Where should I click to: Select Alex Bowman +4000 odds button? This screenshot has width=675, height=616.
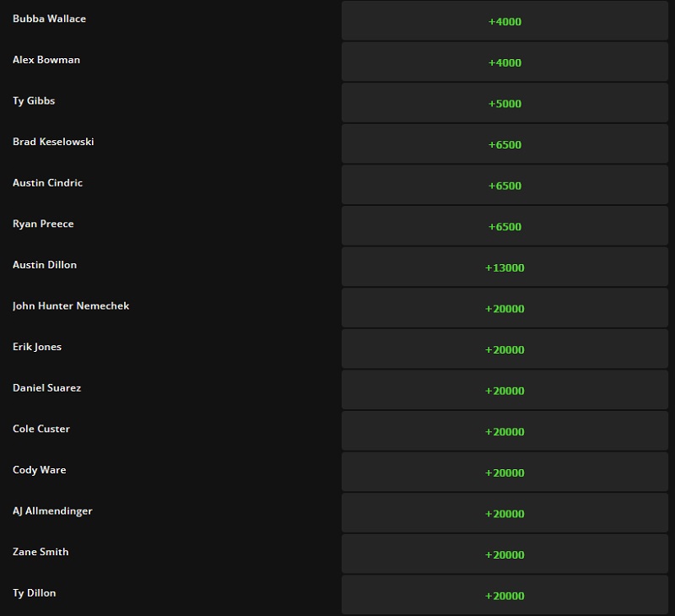505,62
